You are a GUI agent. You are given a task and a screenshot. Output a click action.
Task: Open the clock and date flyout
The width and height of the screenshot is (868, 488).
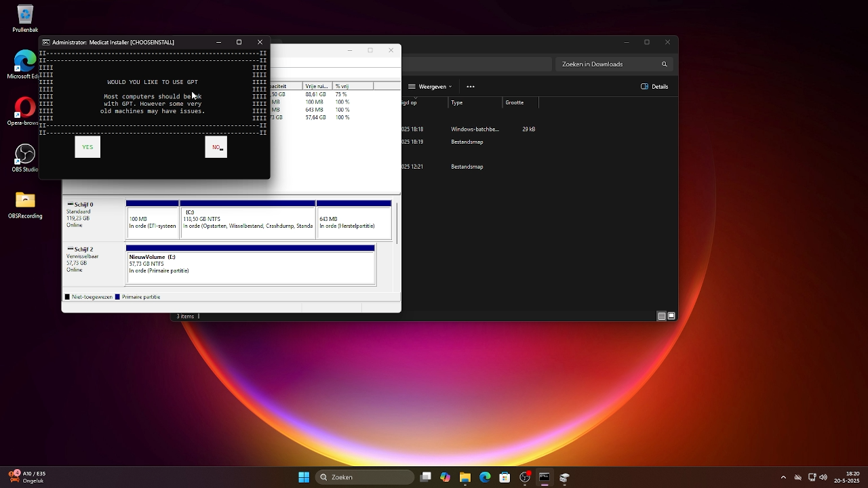coord(847,477)
